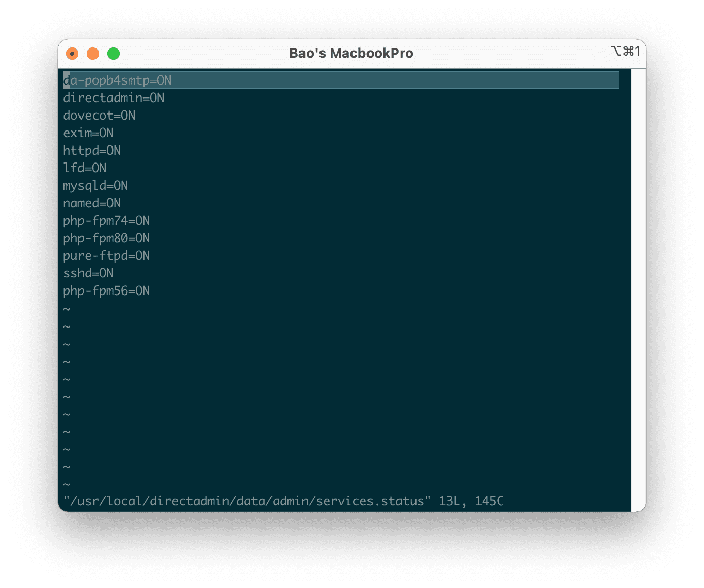This screenshot has width=704, height=588.
Task: Click the services.status file path in status line
Action: click(247, 501)
